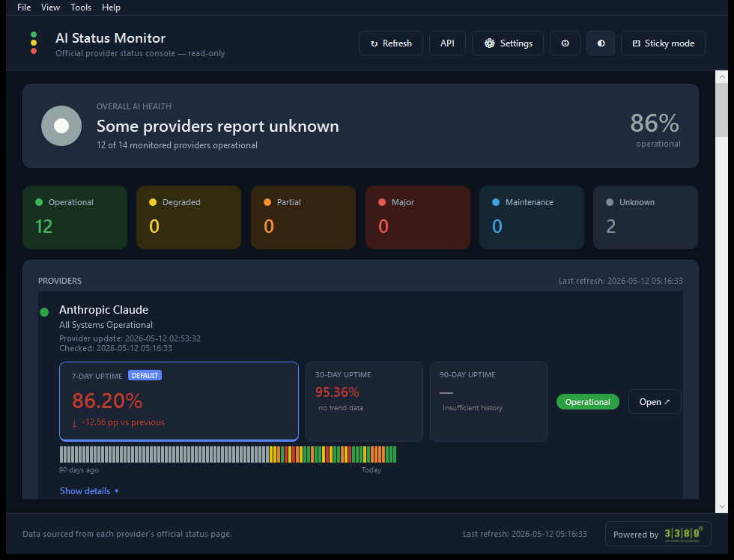This screenshot has width=734, height=560.
Task: Click the Refresh button
Action: coord(391,43)
